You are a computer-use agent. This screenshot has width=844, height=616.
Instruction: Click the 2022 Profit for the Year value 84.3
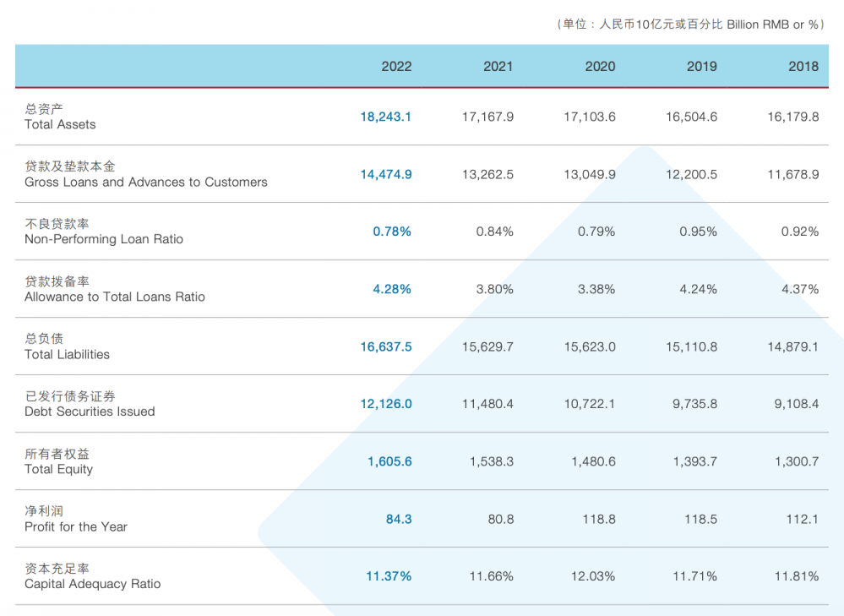tap(399, 519)
